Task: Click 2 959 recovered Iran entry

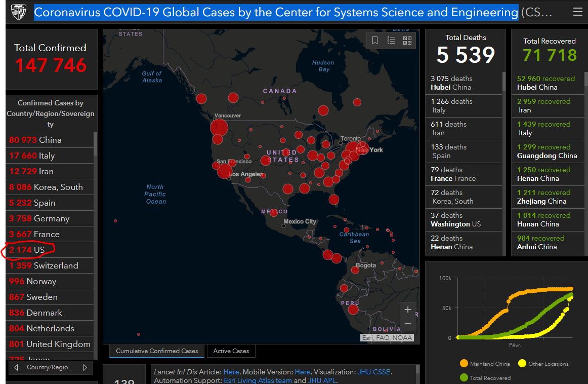Action: coord(548,105)
